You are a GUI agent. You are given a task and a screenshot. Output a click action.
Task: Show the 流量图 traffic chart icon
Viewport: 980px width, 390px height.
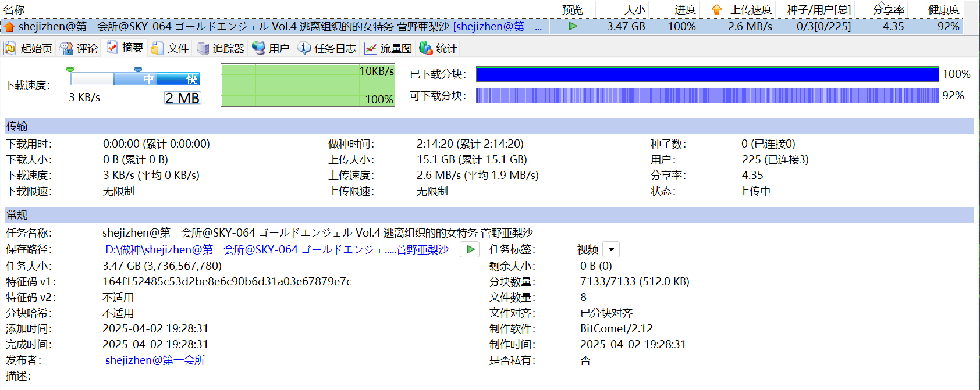pyautogui.click(x=370, y=48)
